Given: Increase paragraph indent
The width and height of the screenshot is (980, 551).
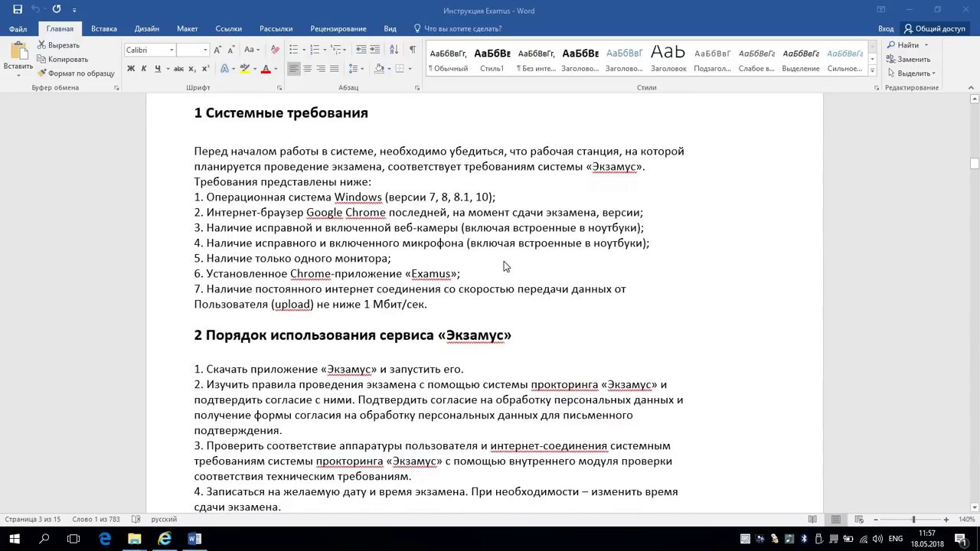Looking at the screenshot, I should (x=374, y=50).
